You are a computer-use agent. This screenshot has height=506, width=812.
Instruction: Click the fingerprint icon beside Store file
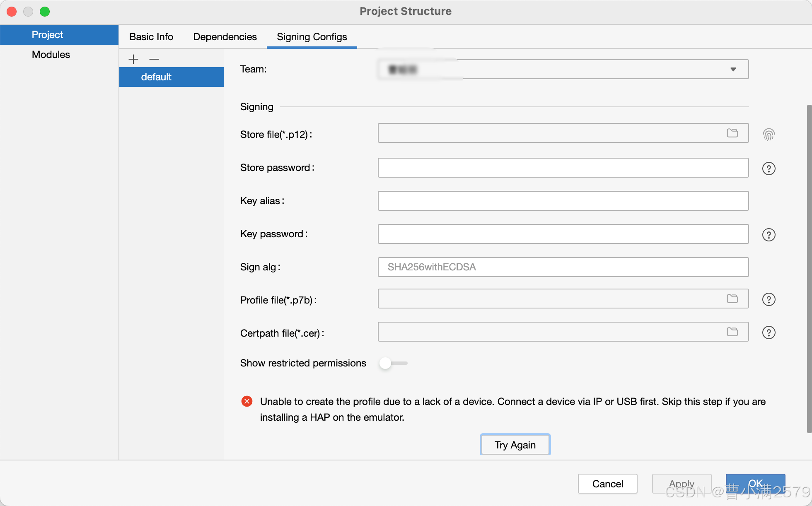coord(768,134)
